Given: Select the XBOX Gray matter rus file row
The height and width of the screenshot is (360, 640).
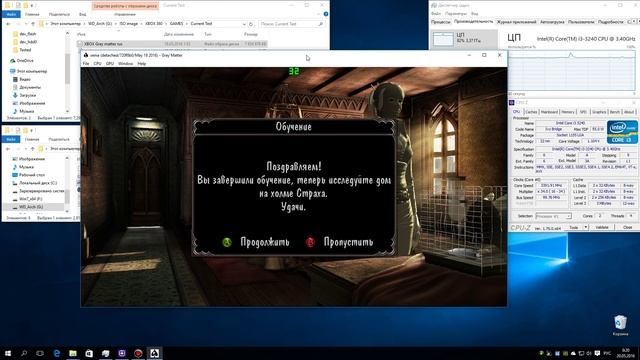Looking at the screenshot, I should coord(173,44).
